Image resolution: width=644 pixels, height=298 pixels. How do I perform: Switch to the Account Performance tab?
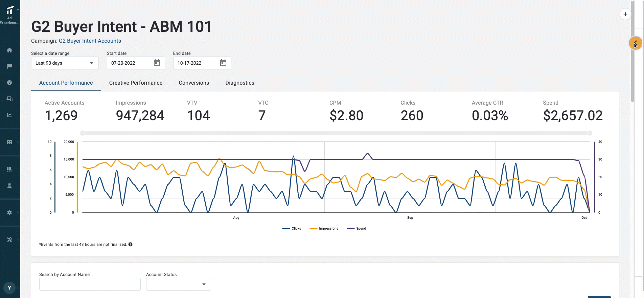pyautogui.click(x=66, y=83)
